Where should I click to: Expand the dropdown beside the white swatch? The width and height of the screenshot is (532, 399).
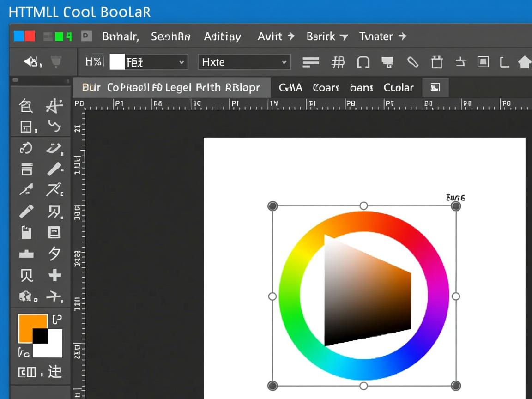pyautogui.click(x=181, y=62)
